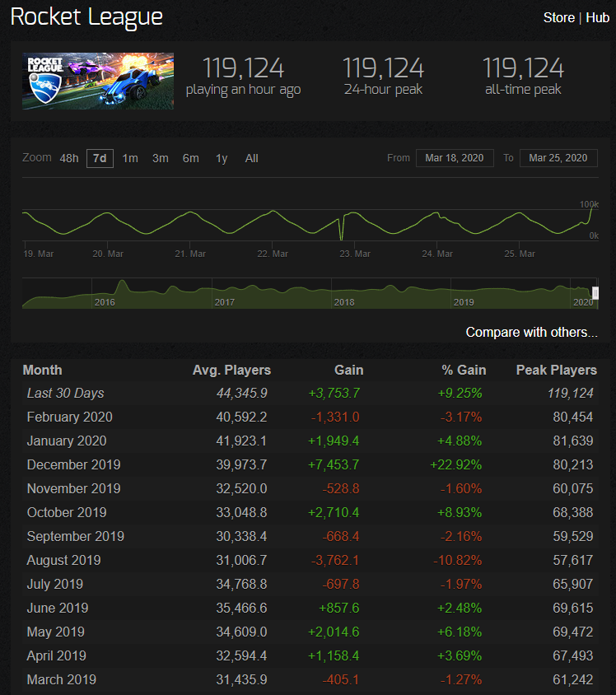Click the 39,973.7 average players value

tap(241, 464)
